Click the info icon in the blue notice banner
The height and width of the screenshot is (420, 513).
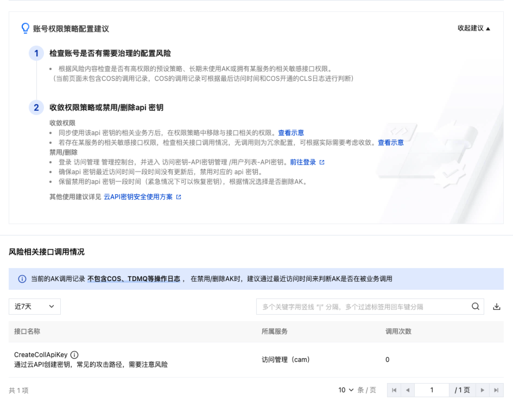(22, 279)
